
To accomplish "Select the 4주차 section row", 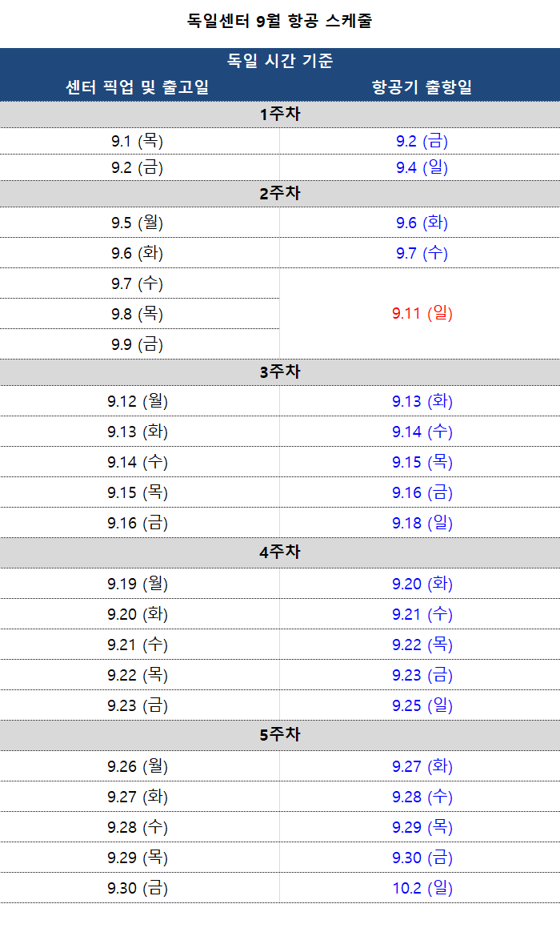I will point(280,552).
